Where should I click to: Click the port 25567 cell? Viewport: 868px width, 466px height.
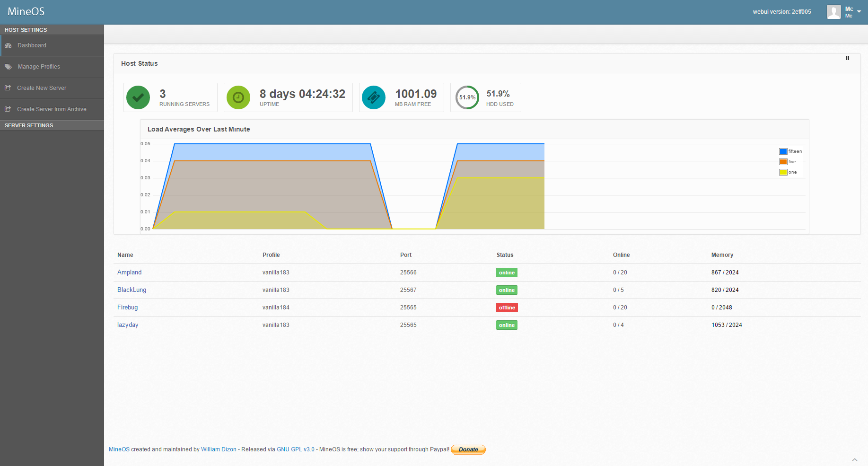(408, 290)
